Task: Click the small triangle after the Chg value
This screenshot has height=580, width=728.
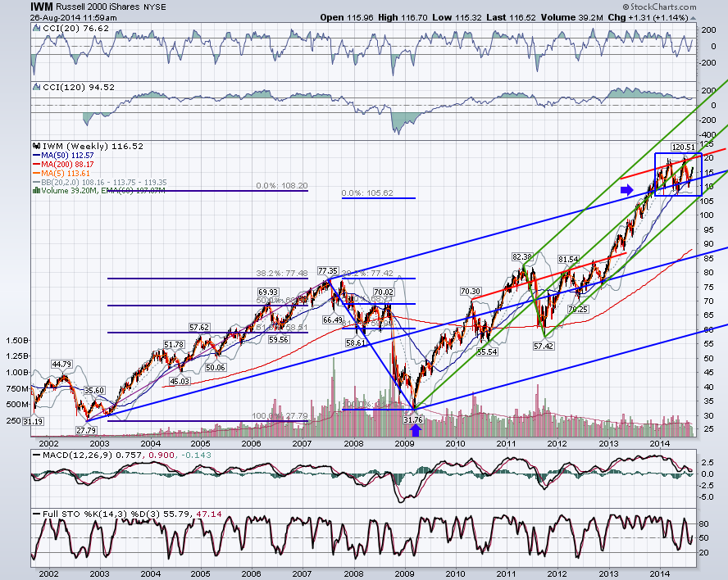Action: click(694, 18)
